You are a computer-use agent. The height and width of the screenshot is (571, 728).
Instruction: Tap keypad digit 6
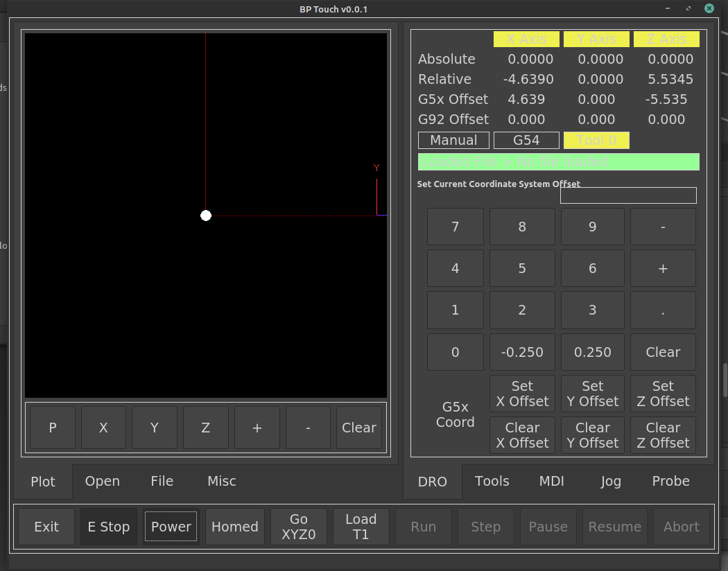tap(592, 269)
